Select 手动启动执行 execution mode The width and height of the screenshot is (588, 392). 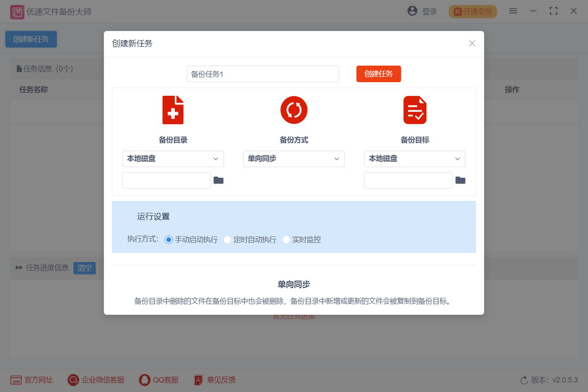coord(169,239)
